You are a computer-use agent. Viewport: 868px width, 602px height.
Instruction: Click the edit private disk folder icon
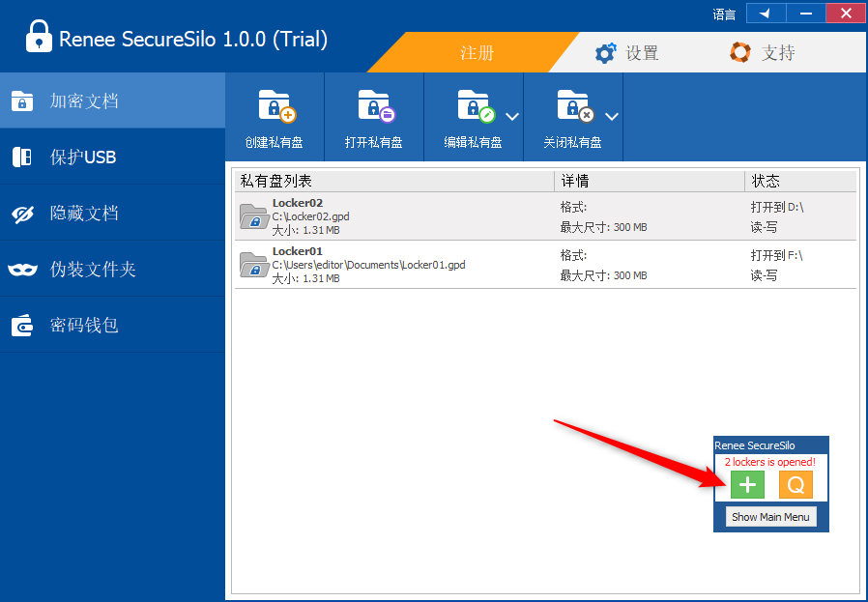tap(477, 105)
